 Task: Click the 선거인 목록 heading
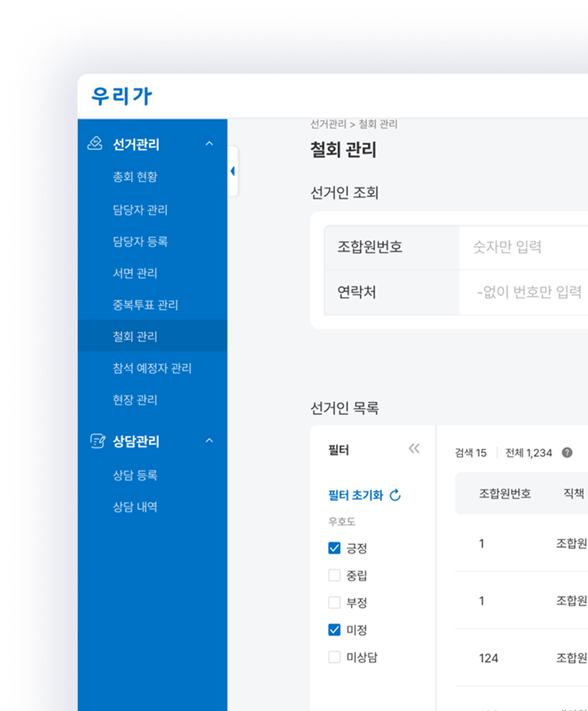pos(345,408)
